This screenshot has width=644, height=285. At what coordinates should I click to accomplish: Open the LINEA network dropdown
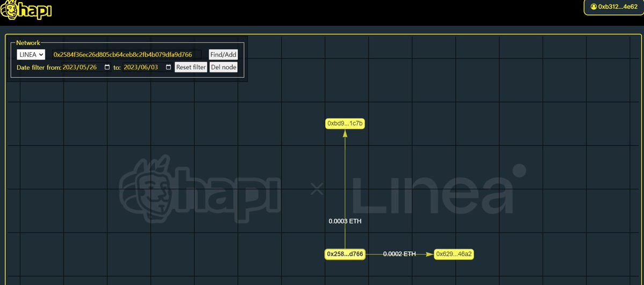[x=31, y=54]
